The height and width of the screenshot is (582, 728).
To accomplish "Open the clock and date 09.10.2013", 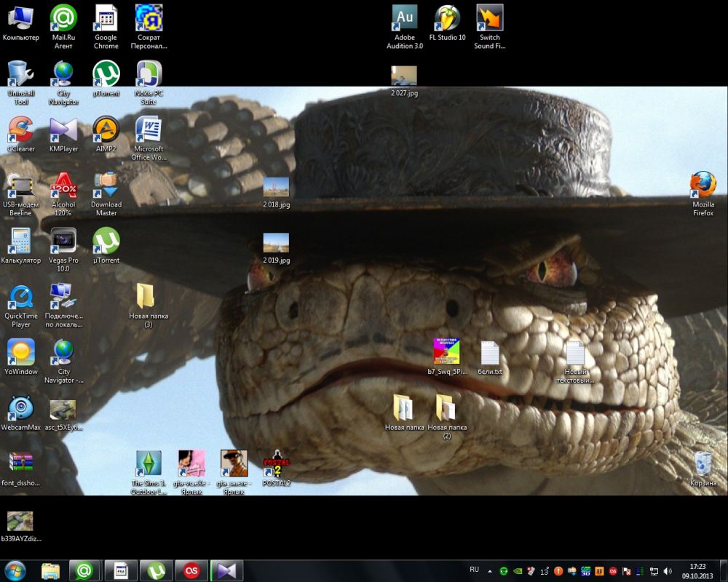I will tap(697, 571).
